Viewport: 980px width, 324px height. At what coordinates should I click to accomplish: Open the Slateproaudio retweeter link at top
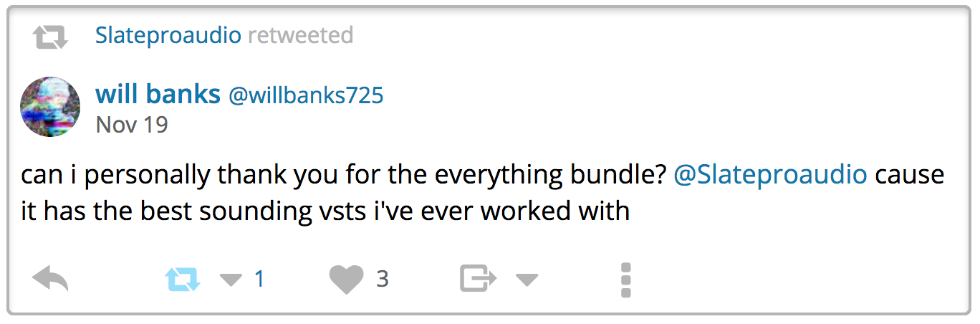click(x=168, y=35)
